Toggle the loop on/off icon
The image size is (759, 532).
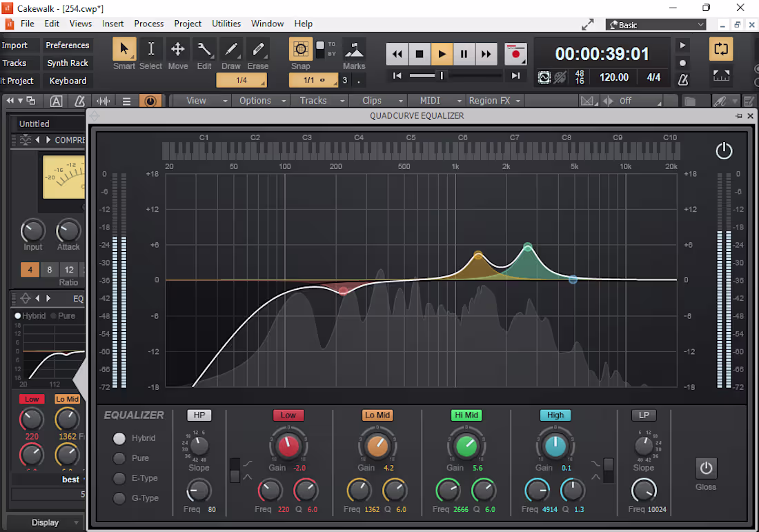[x=721, y=49]
